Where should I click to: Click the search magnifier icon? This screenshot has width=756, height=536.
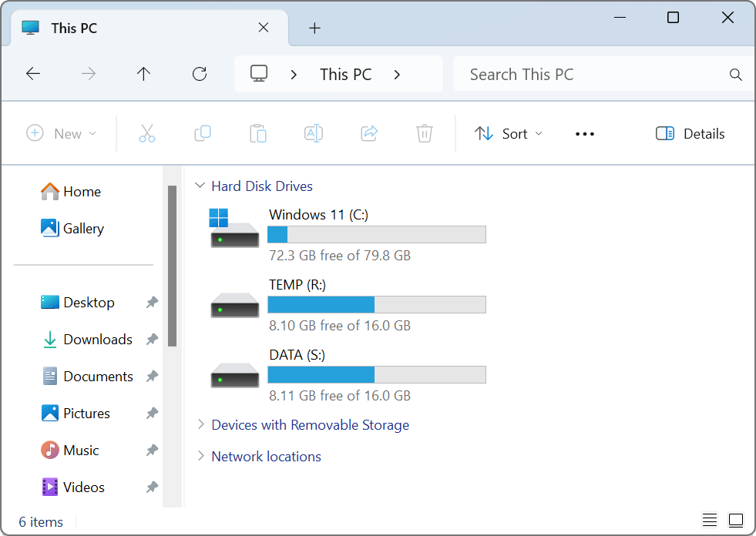coord(735,74)
